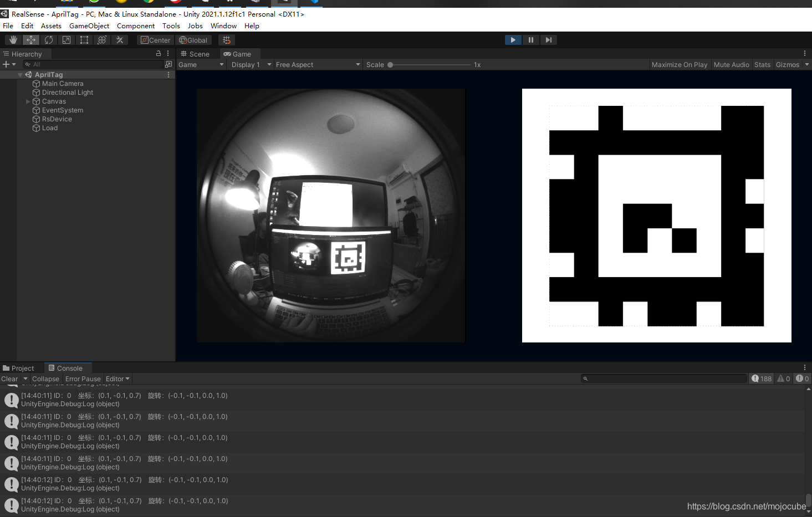This screenshot has height=517, width=812.
Task: Click the Play button
Action: [513, 40]
